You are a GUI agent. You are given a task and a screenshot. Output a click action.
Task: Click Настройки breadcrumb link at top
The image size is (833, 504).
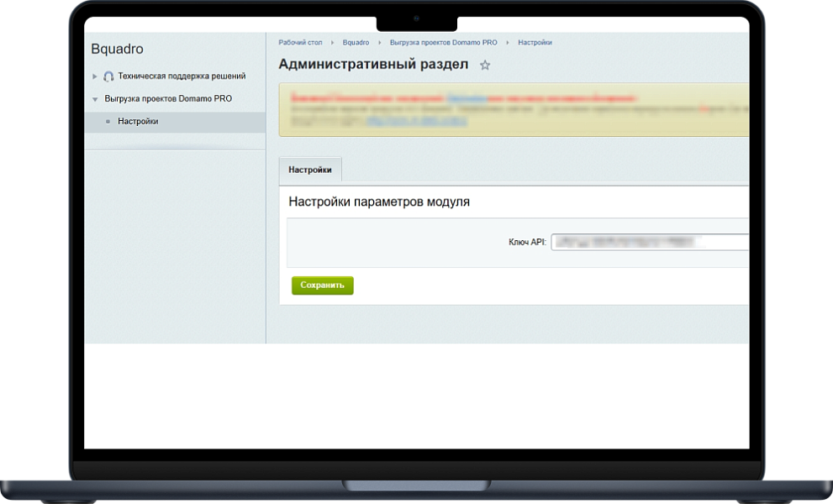click(535, 42)
